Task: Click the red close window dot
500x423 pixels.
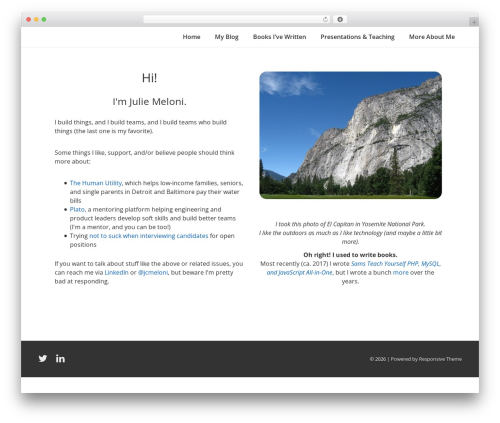Action: (29, 19)
